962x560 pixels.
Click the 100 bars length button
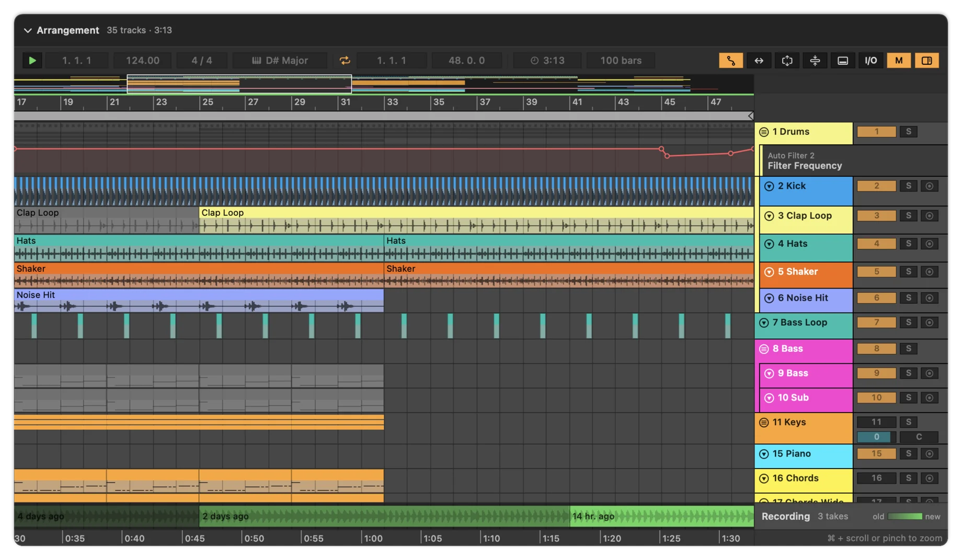point(621,61)
